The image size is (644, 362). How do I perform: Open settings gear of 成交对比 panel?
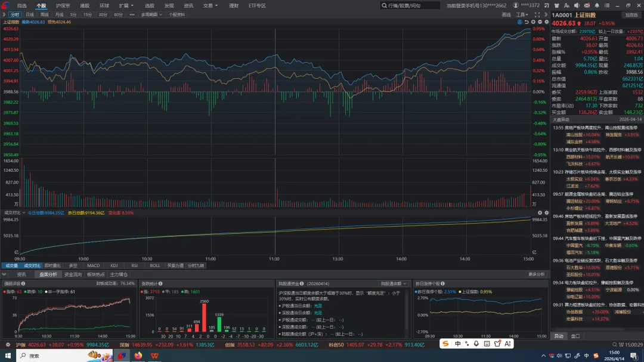546,213
